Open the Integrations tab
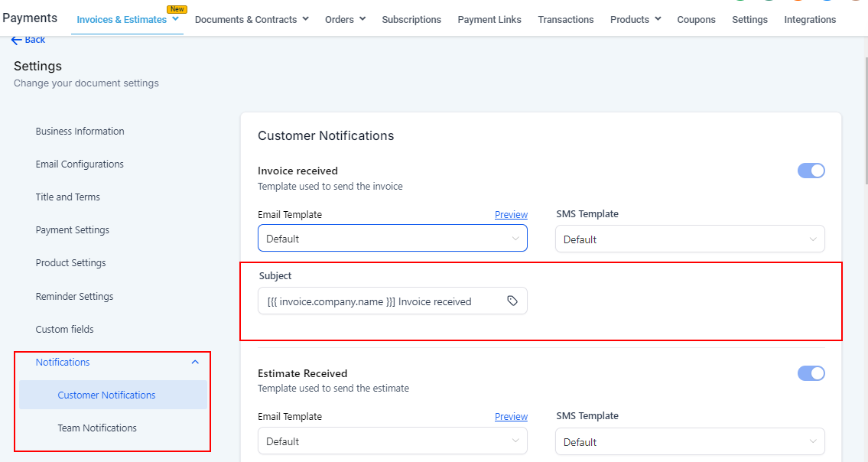 810,19
